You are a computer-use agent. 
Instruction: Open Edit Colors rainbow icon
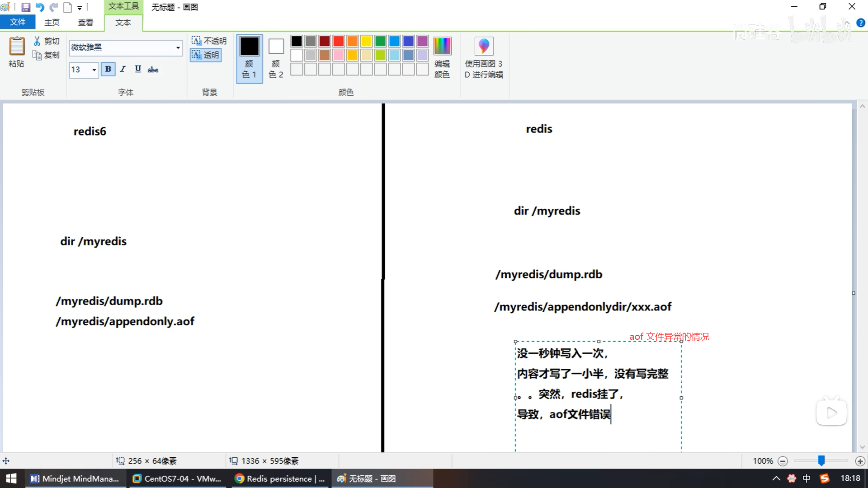click(x=442, y=47)
